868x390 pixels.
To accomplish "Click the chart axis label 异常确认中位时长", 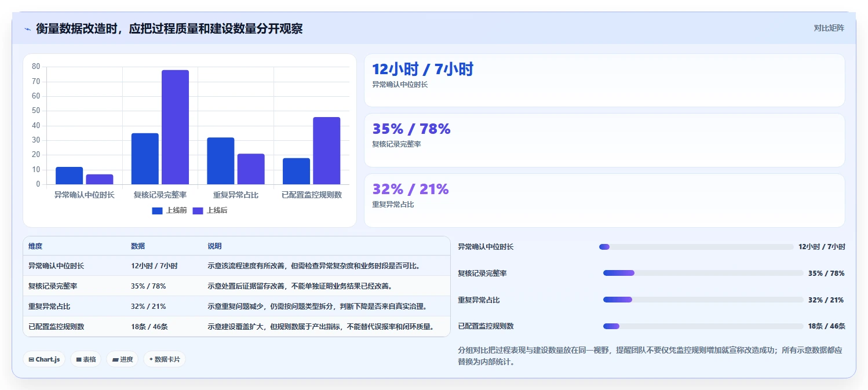I will point(85,195).
